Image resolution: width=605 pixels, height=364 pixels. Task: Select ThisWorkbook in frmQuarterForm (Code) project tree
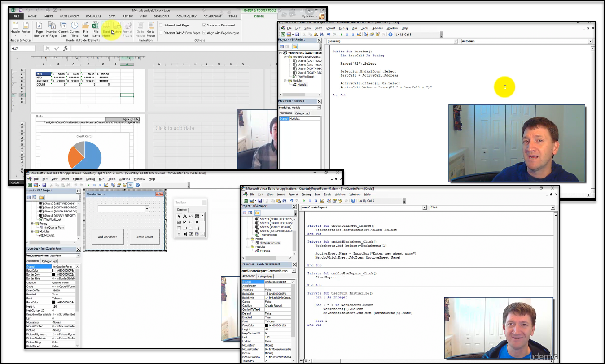pyautogui.click(x=268, y=235)
